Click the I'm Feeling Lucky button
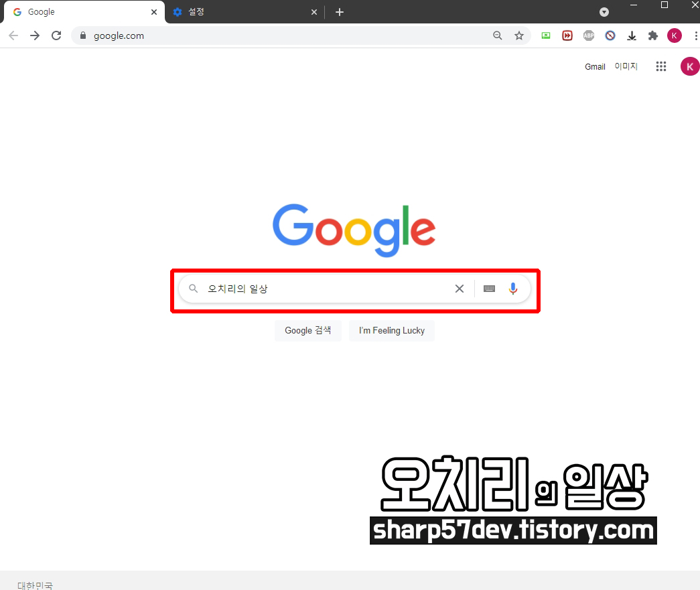 (x=391, y=330)
